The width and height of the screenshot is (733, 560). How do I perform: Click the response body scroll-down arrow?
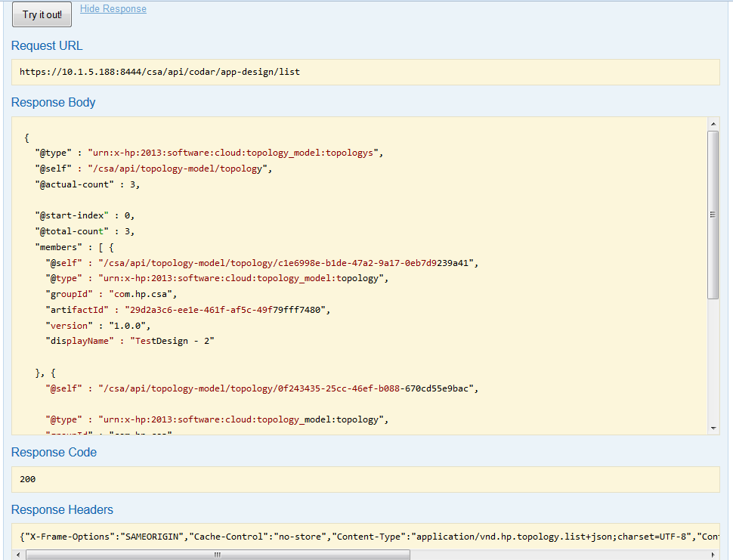pyautogui.click(x=713, y=429)
